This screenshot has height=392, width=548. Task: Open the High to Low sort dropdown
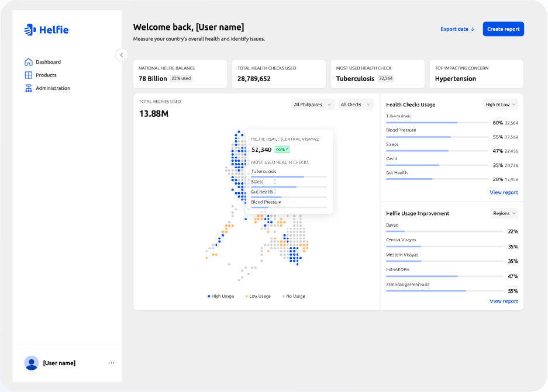pyautogui.click(x=501, y=105)
